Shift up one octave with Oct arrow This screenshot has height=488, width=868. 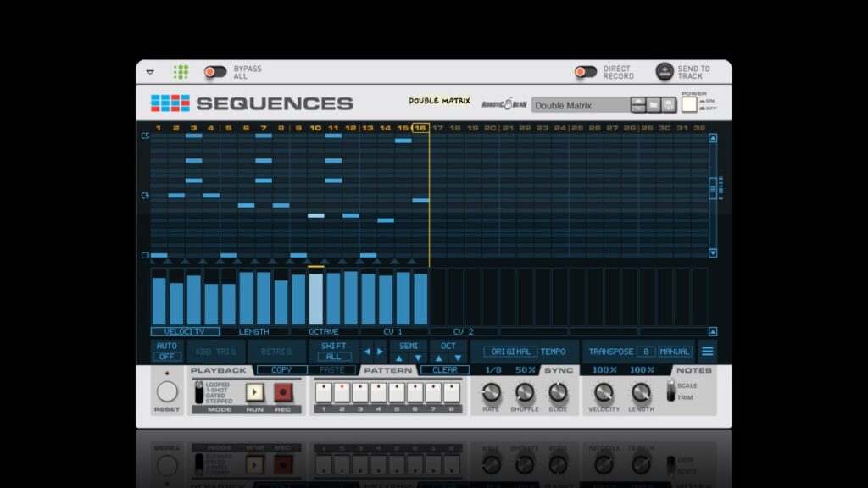pos(438,358)
